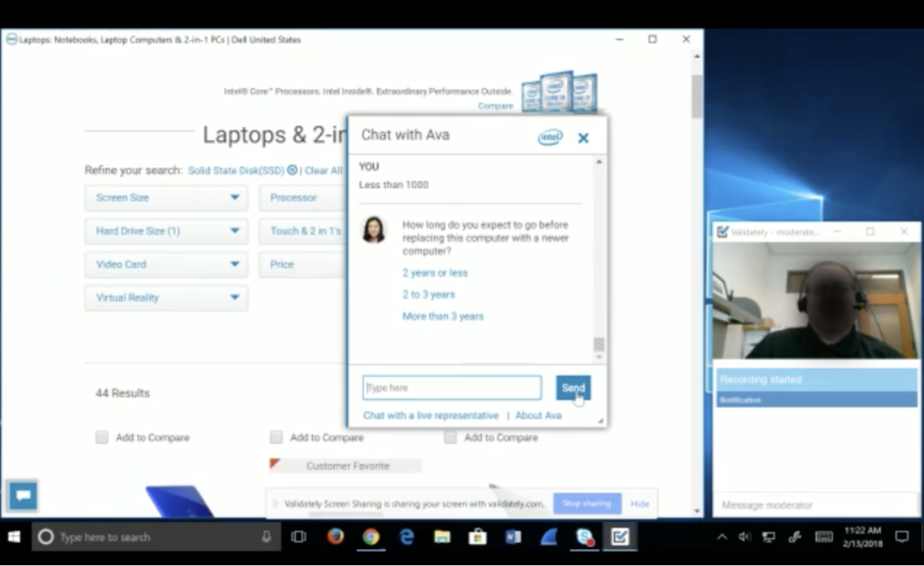Expand the Video Card filter dropdown
Image resolution: width=924 pixels, height=566 pixels.
click(x=166, y=264)
